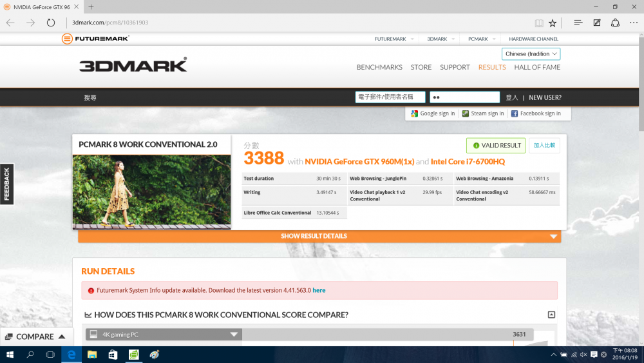644x363 pixels.
Task: Click the 登入 login button
Action: pos(512,97)
